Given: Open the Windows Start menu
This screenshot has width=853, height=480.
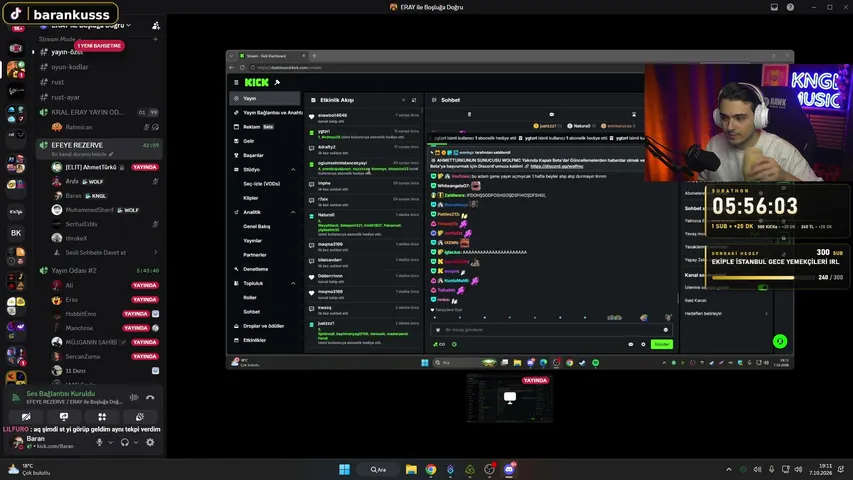Looking at the screenshot, I should pyautogui.click(x=344, y=469).
